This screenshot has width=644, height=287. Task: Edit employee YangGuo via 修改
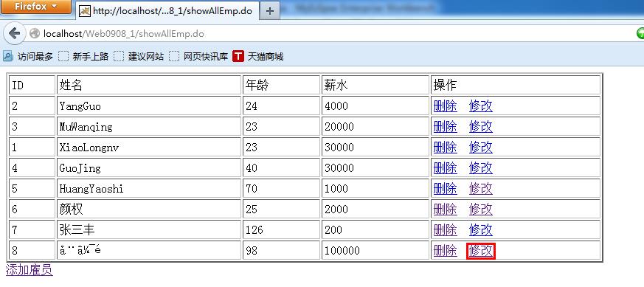tap(480, 106)
